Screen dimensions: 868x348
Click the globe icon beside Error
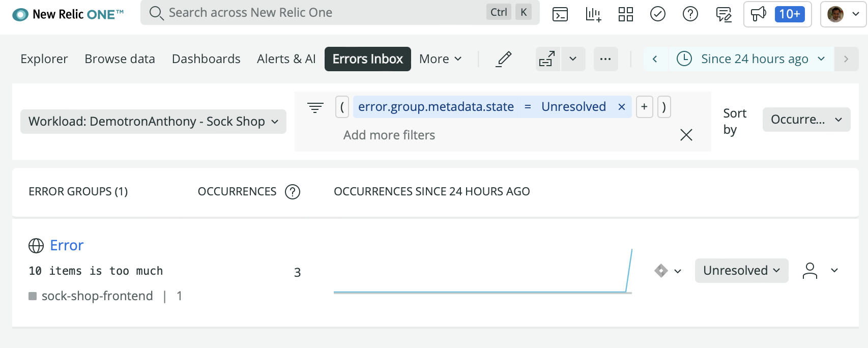[x=36, y=246]
